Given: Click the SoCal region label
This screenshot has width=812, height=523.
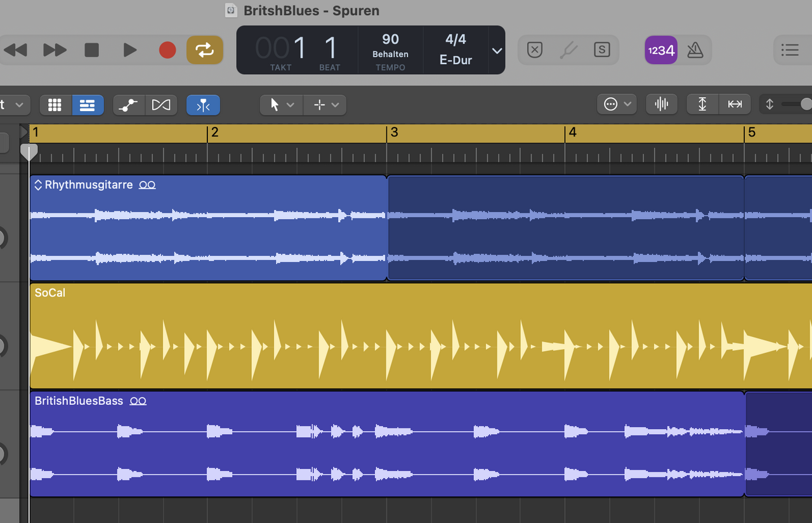Looking at the screenshot, I should pos(50,293).
